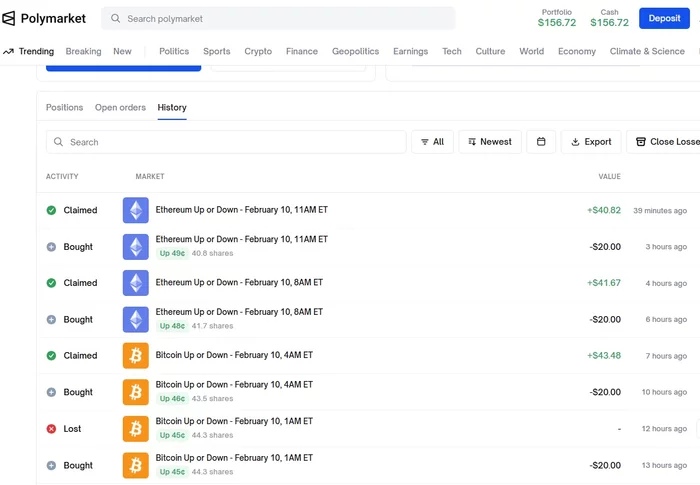Open the New category
This screenshot has width=700, height=485.
click(x=122, y=51)
